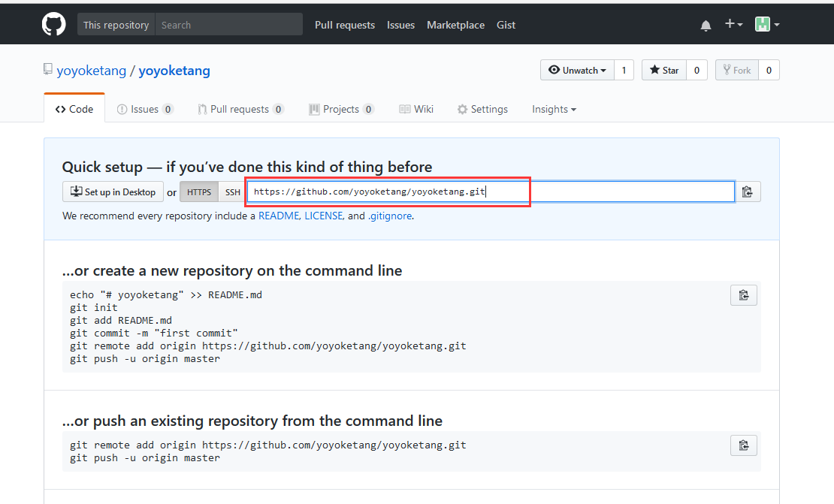Open Marketplace in the header
This screenshot has height=504, width=834.
455,25
